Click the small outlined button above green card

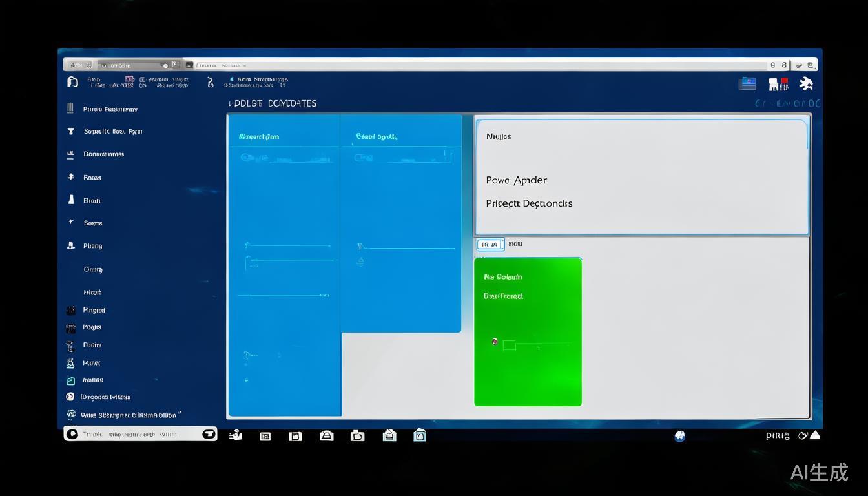(490, 244)
